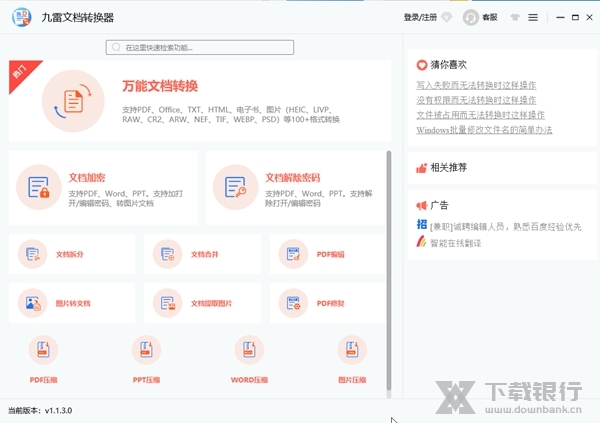Choose 图片压缩 label
Image resolution: width=600 pixels, height=423 pixels.
click(352, 380)
